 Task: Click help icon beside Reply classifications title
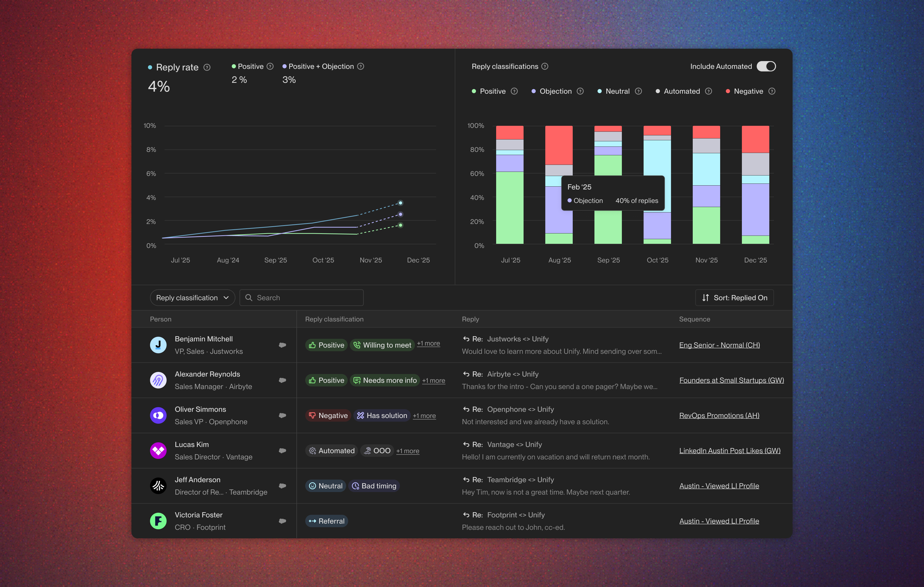point(545,67)
